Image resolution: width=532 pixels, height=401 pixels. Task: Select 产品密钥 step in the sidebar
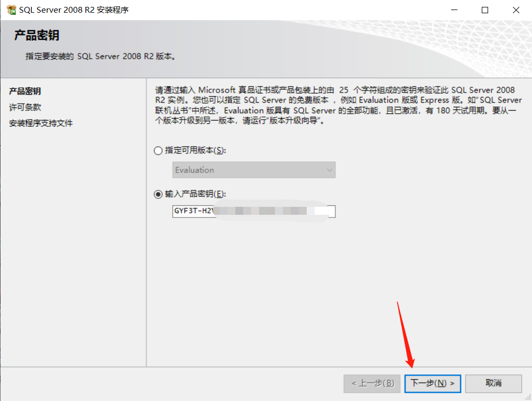[x=25, y=91]
